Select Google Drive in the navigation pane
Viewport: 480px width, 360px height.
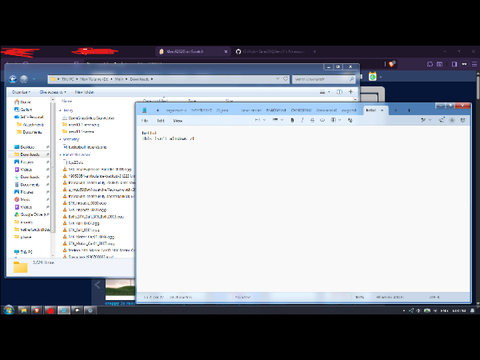point(31,214)
